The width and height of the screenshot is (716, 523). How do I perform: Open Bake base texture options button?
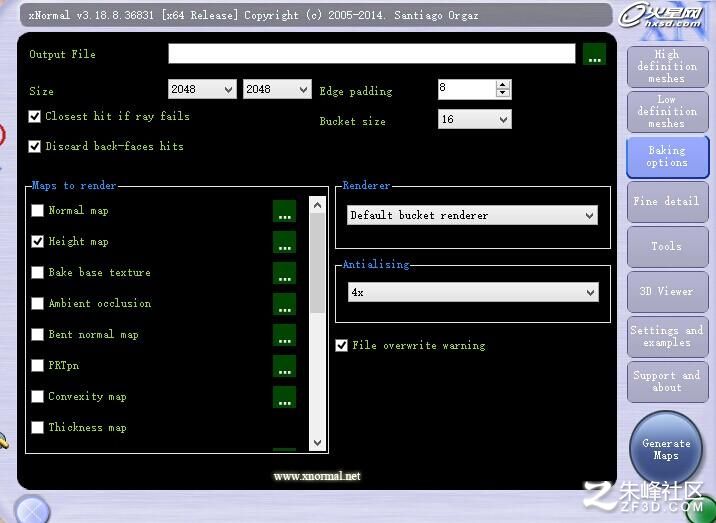click(x=284, y=273)
